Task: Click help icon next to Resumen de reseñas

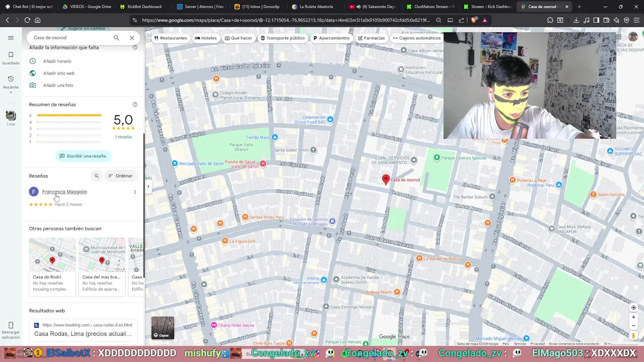Action: [x=135, y=105]
